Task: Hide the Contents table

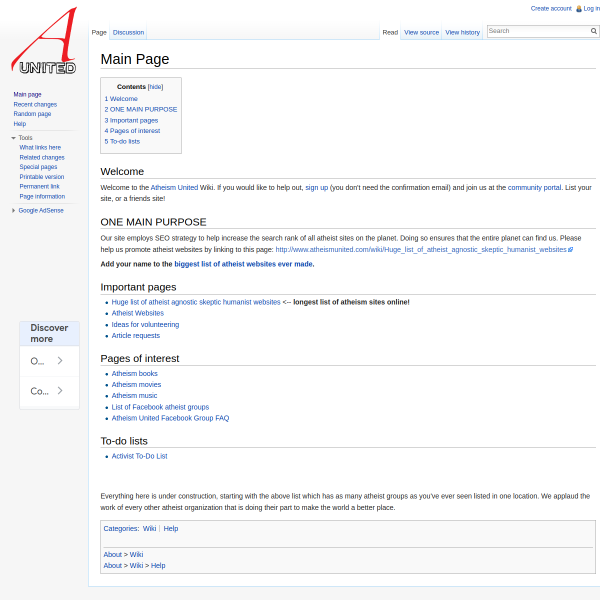Action: point(155,87)
